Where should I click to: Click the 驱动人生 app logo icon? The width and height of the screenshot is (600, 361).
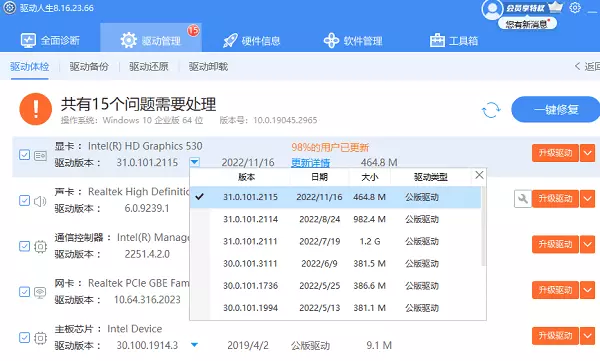tap(10, 8)
